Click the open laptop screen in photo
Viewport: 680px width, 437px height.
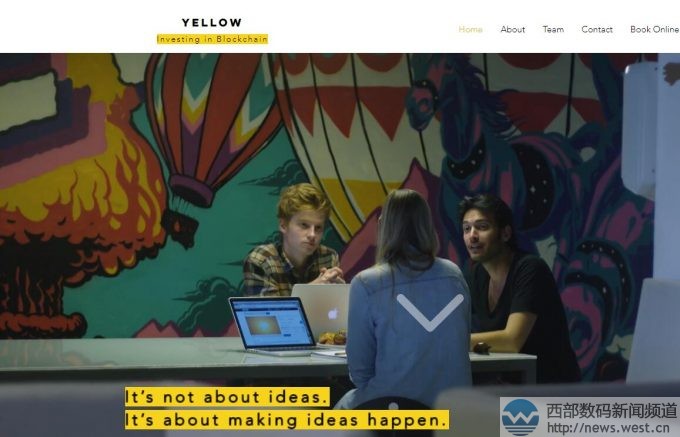(271, 323)
